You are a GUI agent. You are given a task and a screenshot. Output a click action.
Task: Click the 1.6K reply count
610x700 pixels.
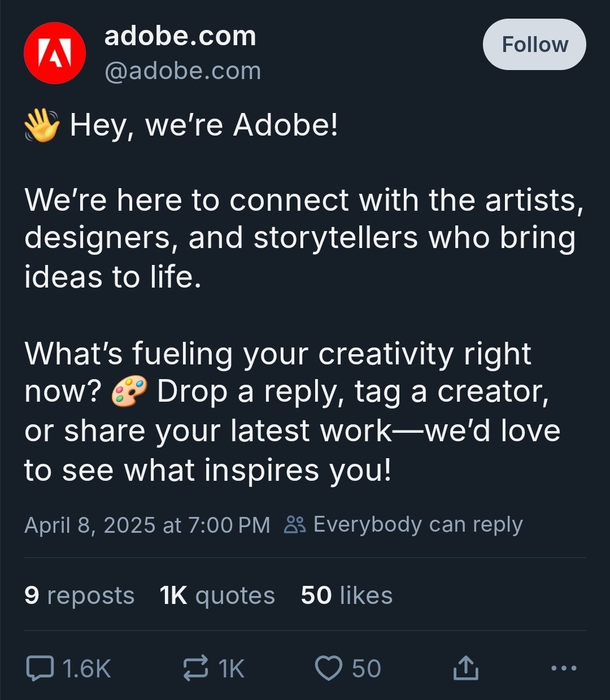(x=87, y=669)
